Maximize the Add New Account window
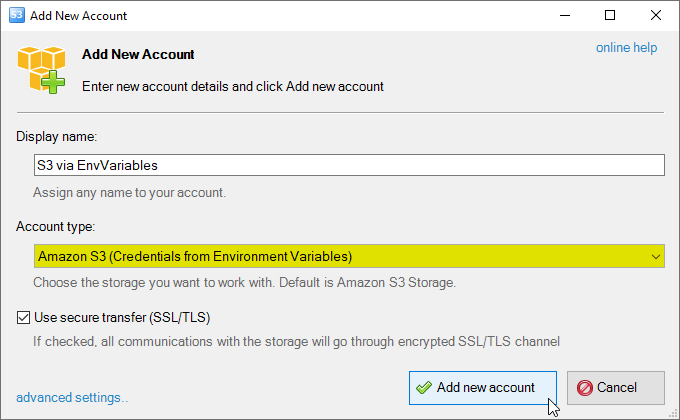This screenshot has width=680, height=420. coord(610,16)
